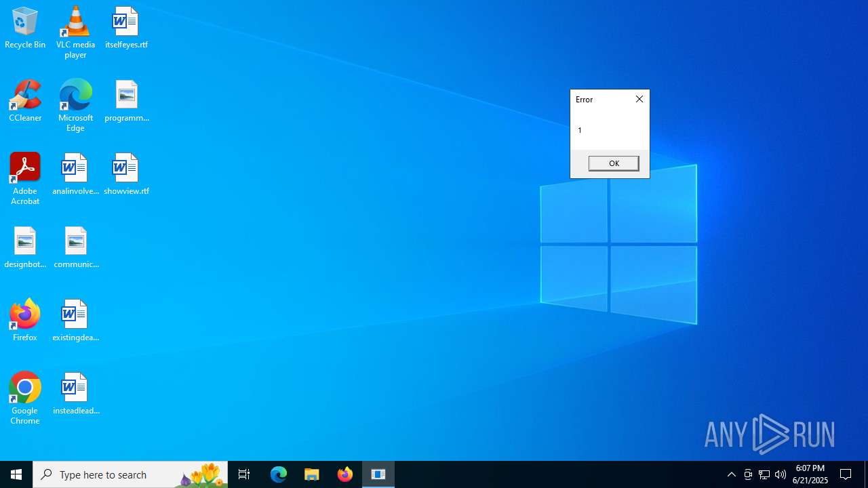Viewport: 868px width, 488px height.
Task: Click the Show desktop strip after notifications
Action: [866, 474]
